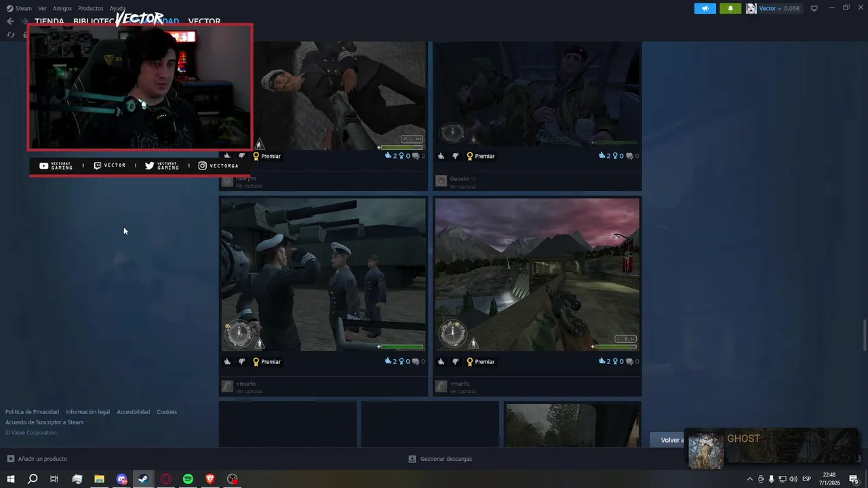The height and width of the screenshot is (488, 868).
Task: Open comments count on dead officer screenshot
Action: [420, 156]
